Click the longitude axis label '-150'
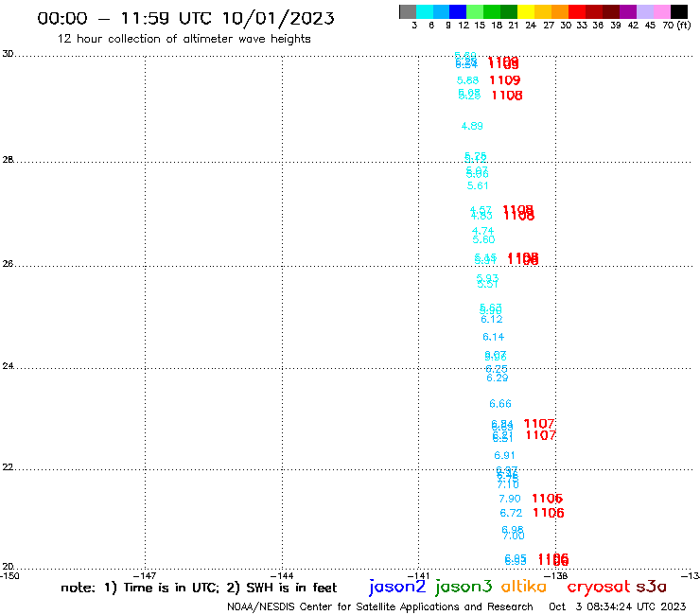Screen dimensions: 700x615 (x=9, y=575)
